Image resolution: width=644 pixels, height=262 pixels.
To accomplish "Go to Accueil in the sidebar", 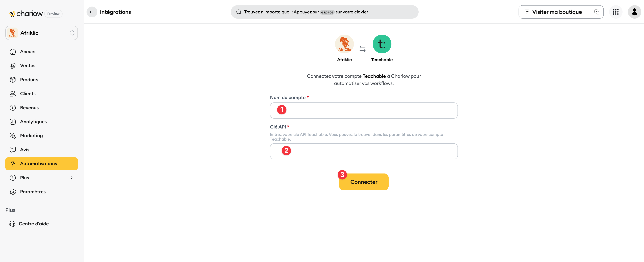I will tap(41, 52).
